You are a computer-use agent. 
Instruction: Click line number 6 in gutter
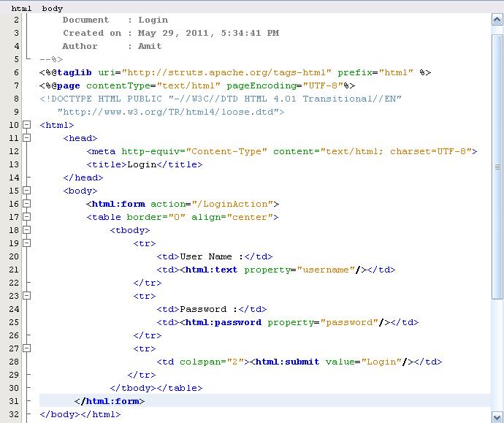[16, 72]
